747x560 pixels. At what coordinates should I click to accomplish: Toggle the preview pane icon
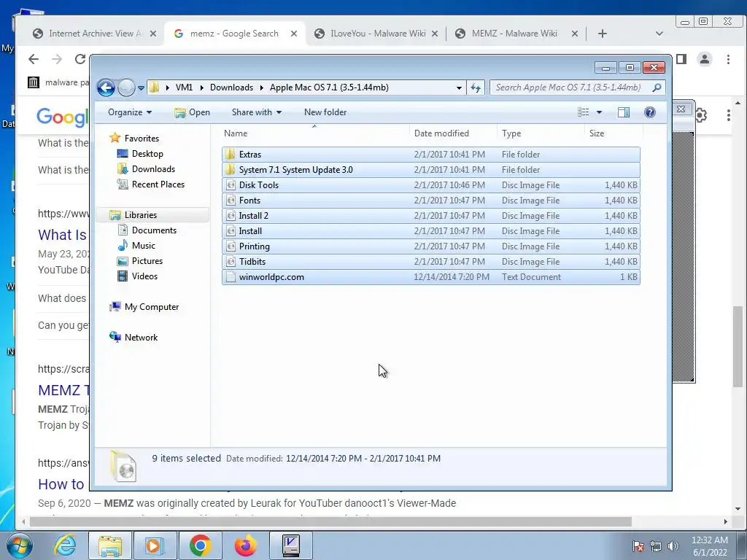[623, 112]
